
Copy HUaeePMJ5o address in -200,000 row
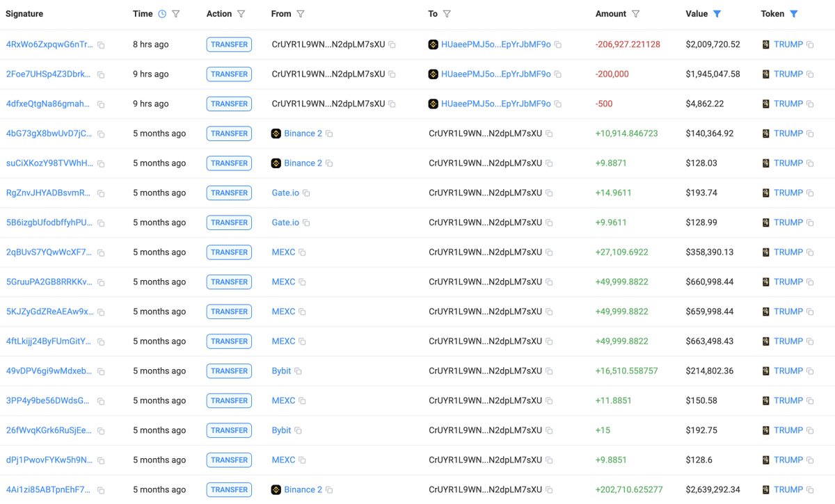pos(558,74)
